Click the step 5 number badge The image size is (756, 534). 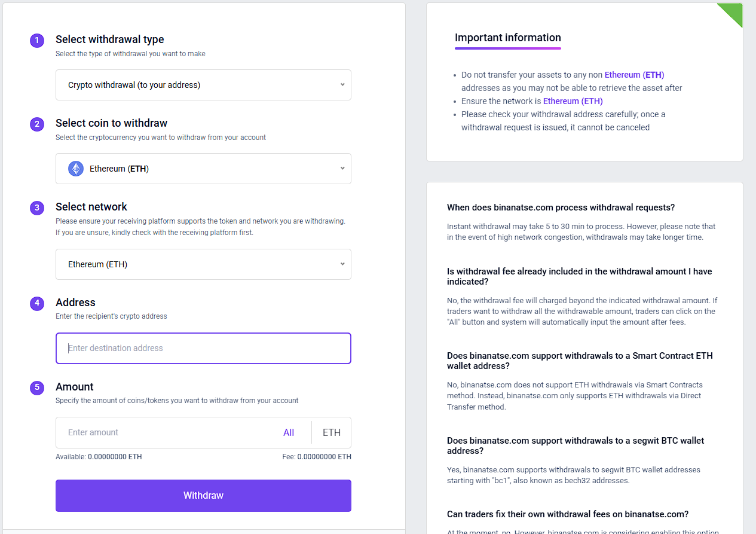pyautogui.click(x=37, y=387)
